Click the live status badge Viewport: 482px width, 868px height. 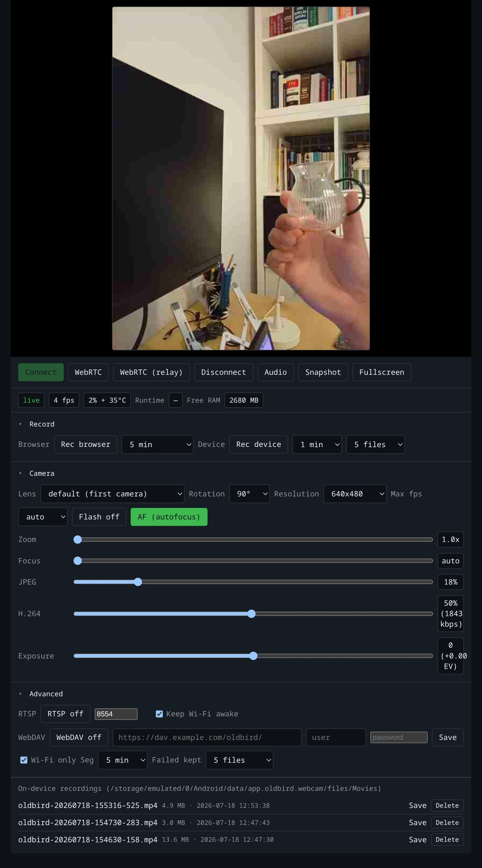[x=31, y=400]
